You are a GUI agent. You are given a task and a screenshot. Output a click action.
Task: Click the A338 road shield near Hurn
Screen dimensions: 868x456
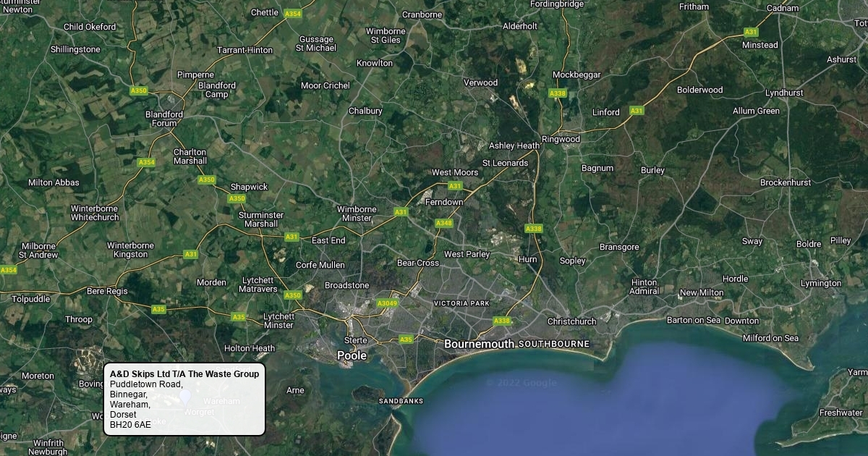pyautogui.click(x=533, y=229)
